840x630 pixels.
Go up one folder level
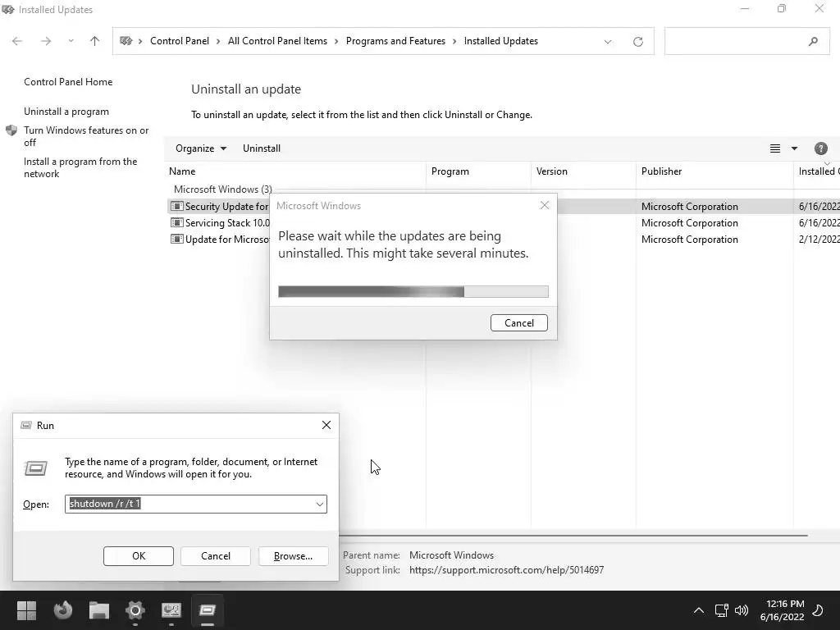click(95, 41)
